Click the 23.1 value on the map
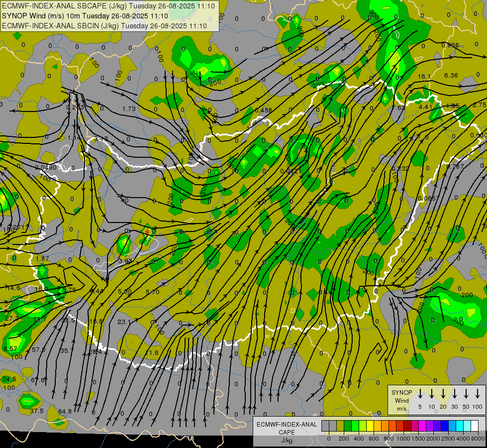This screenshot has height=448, width=487. coord(124,322)
